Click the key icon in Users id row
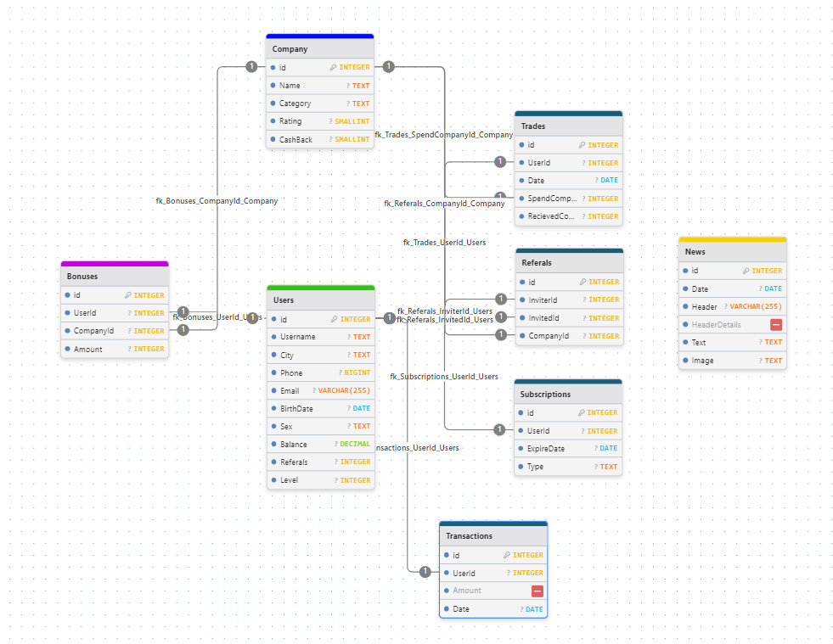The image size is (833, 644). (334, 319)
